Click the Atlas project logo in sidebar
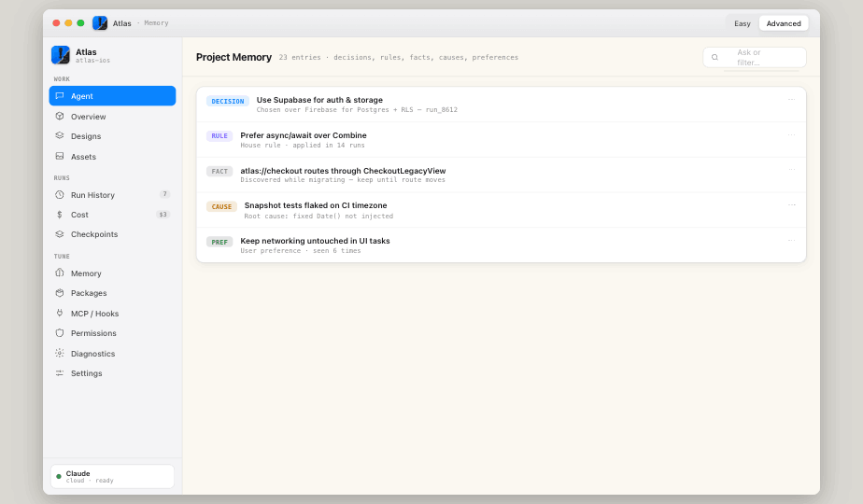The image size is (863, 504). click(x=61, y=55)
